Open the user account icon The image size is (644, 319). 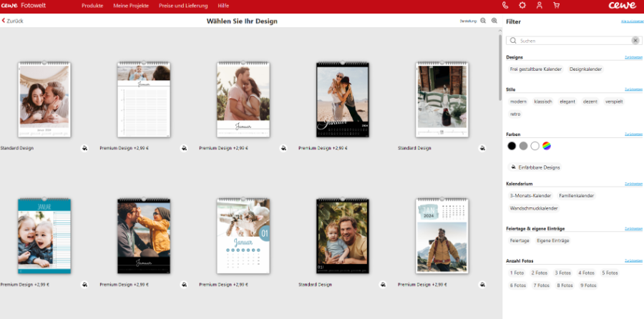coord(539,6)
